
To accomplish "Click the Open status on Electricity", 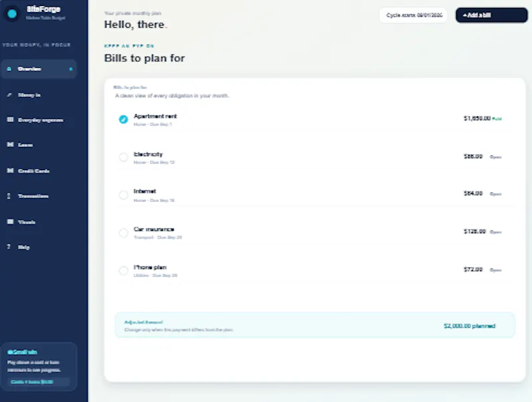I will pos(495,157).
